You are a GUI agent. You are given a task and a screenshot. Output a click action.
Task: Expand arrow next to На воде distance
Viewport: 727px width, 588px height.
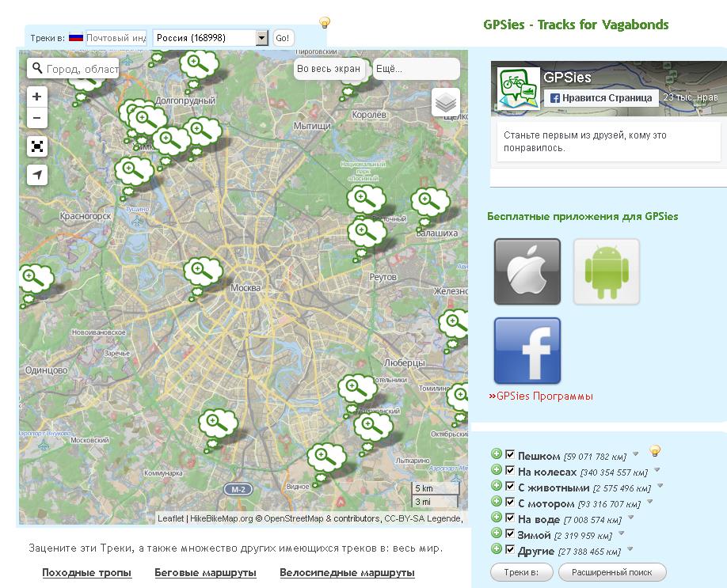[x=631, y=517]
